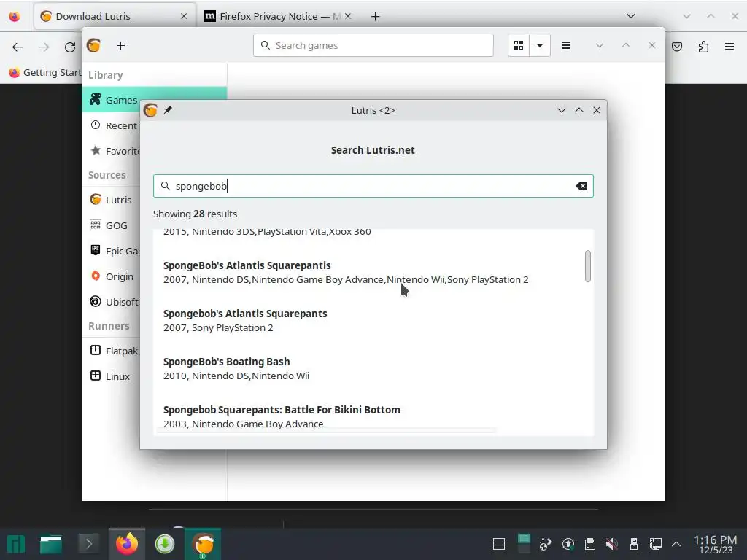Click the Games controller icon
Image resolution: width=747 pixels, height=560 pixels.
click(x=96, y=99)
